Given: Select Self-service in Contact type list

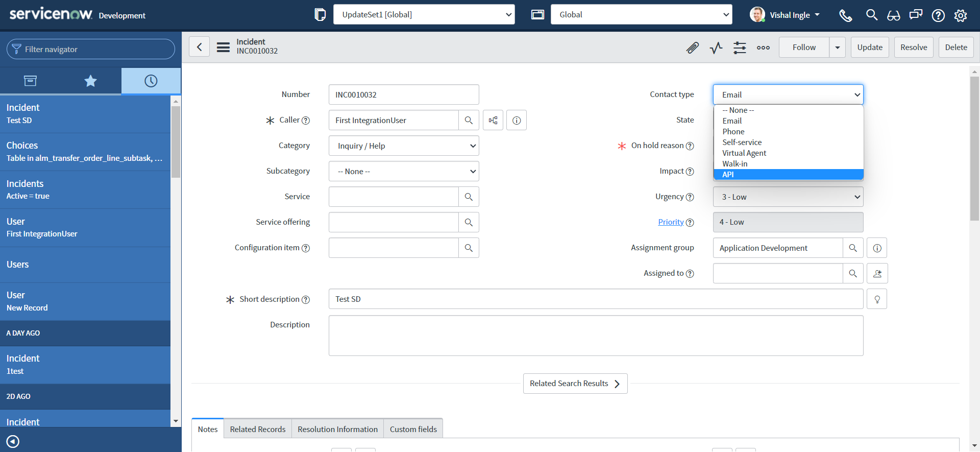Looking at the screenshot, I should [789, 142].
